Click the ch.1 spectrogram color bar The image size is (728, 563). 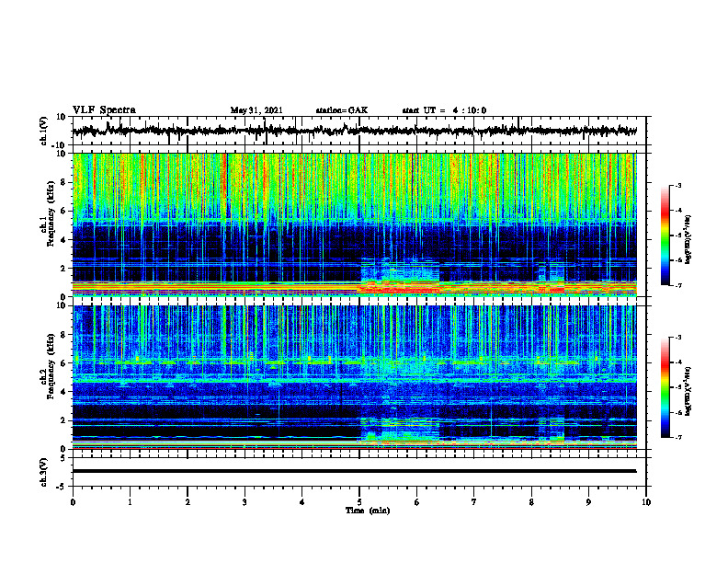(665, 236)
